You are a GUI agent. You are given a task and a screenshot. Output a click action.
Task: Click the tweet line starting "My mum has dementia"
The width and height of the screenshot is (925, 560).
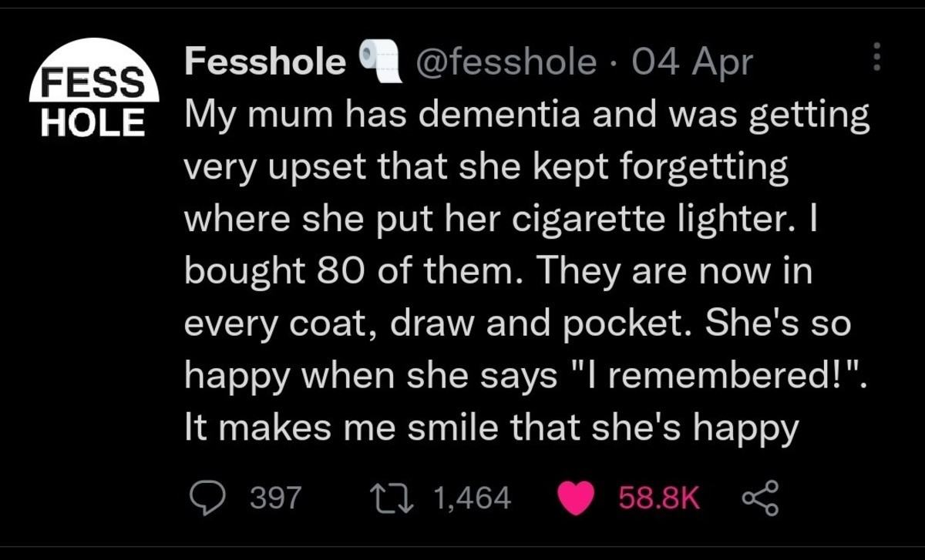click(527, 117)
